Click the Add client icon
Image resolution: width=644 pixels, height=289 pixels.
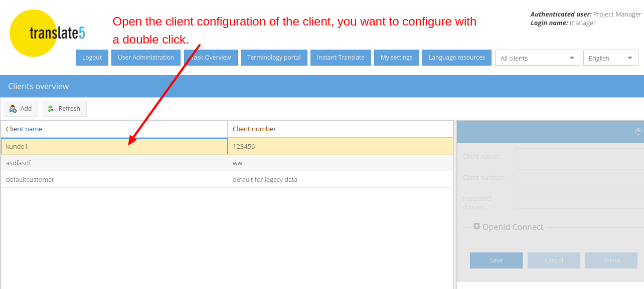click(x=13, y=109)
